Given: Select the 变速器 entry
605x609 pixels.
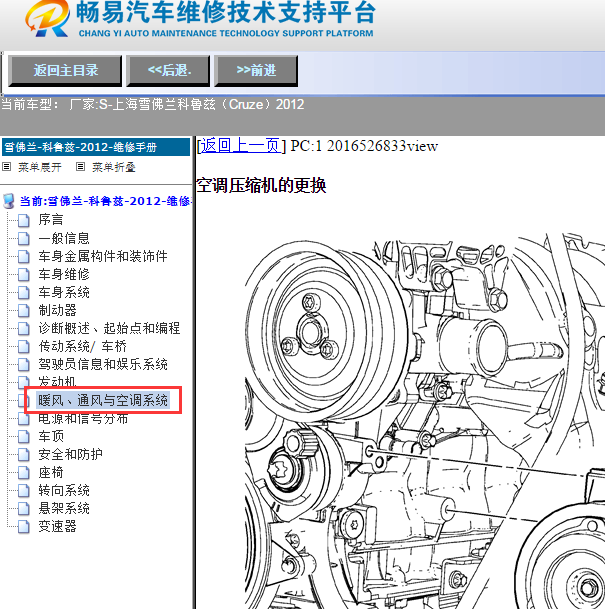Looking at the screenshot, I should [57, 526].
